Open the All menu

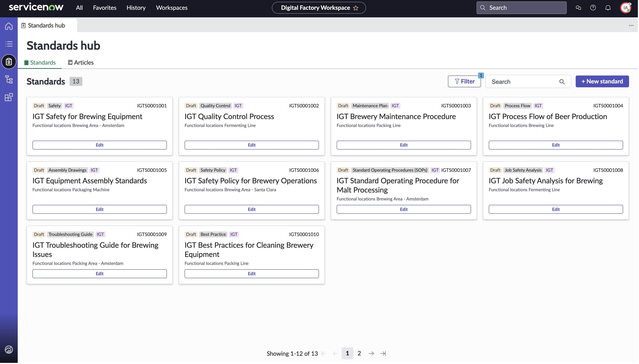79,8
